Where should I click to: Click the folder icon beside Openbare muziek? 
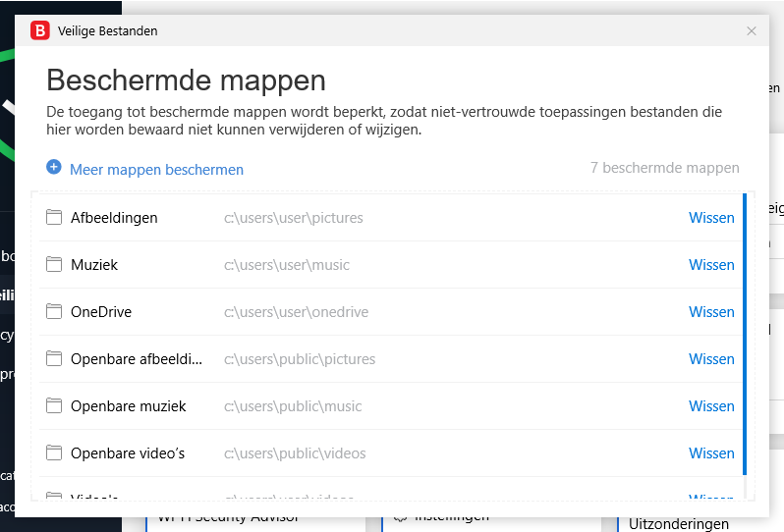(x=54, y=406)
